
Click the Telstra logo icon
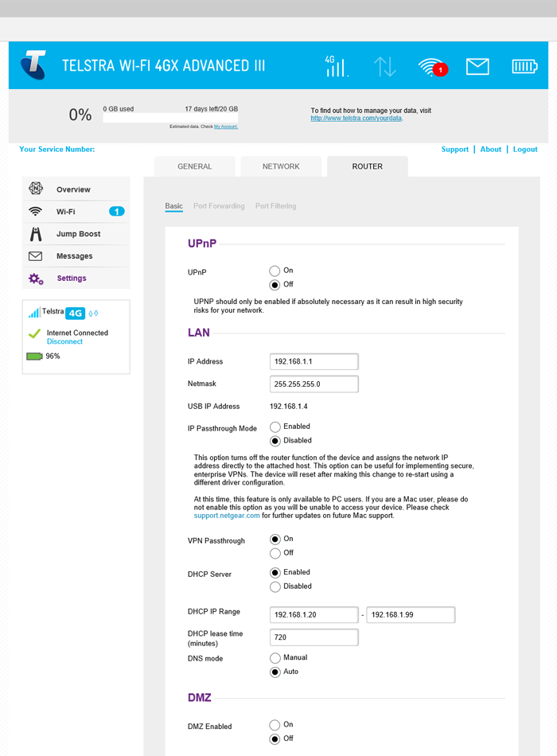click(34, 65)
